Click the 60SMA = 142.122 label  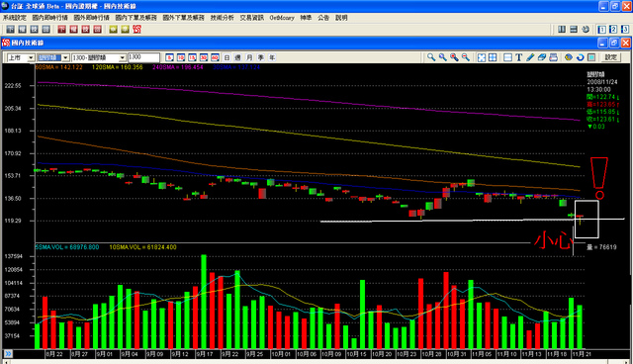pyautogui.click(x=59, y=67)
